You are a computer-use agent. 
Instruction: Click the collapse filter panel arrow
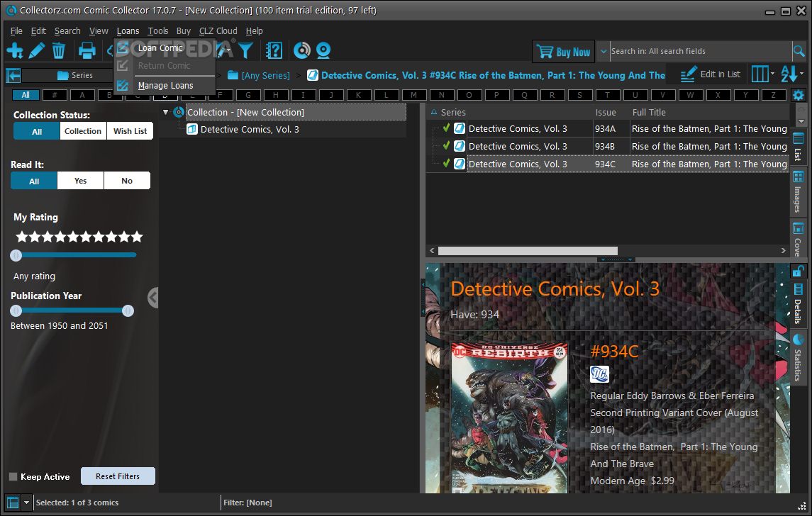coord(152,298)
